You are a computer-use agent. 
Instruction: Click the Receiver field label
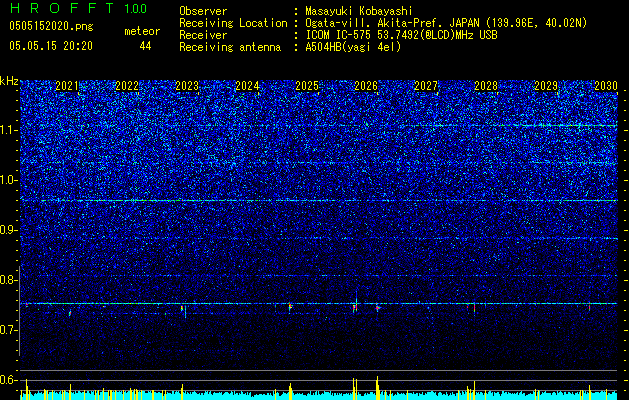coord(203,35)
